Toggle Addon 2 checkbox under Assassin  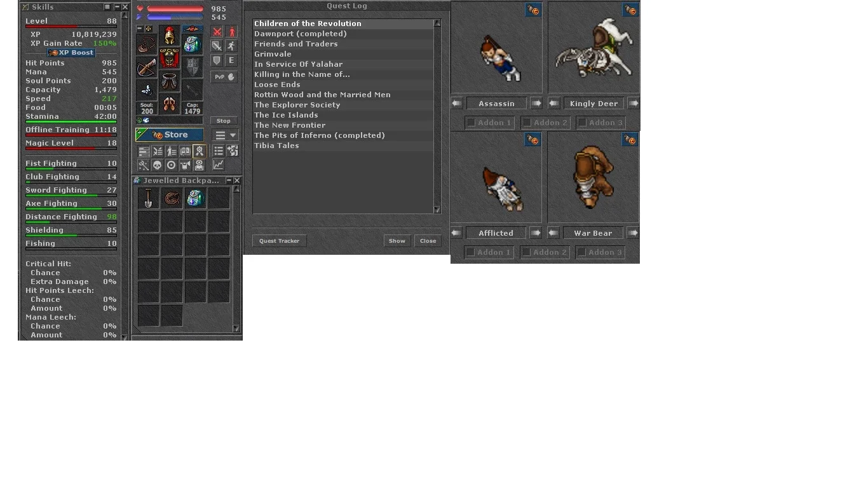click(526, 123)
